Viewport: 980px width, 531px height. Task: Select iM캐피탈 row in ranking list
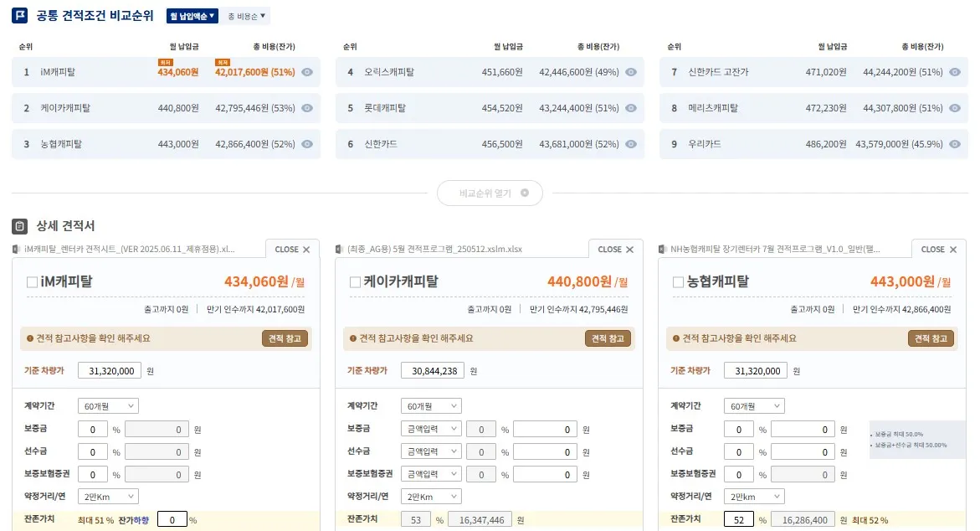pos(166,72)
